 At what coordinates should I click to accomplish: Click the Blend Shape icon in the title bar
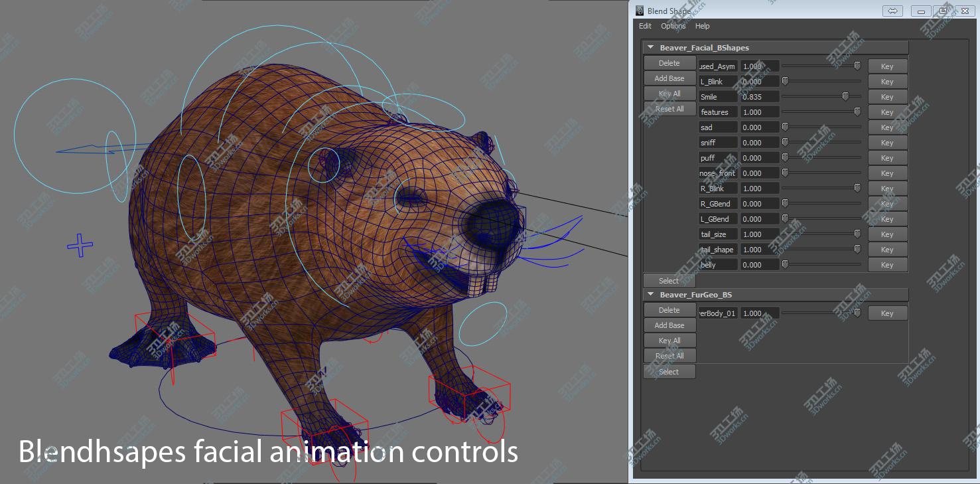tap(639, 11)
